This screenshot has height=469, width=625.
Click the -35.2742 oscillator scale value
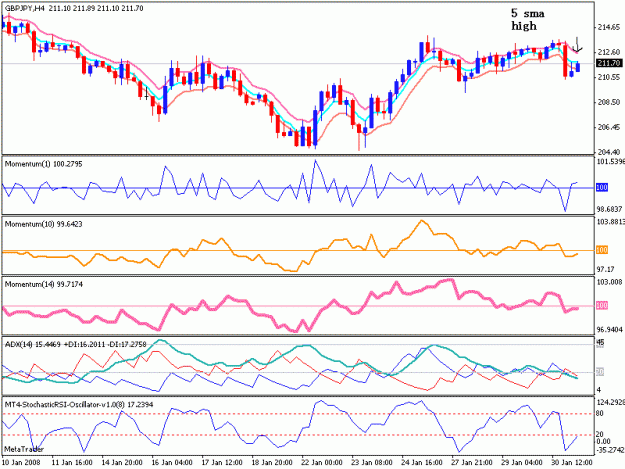click(x=611, y=450)
